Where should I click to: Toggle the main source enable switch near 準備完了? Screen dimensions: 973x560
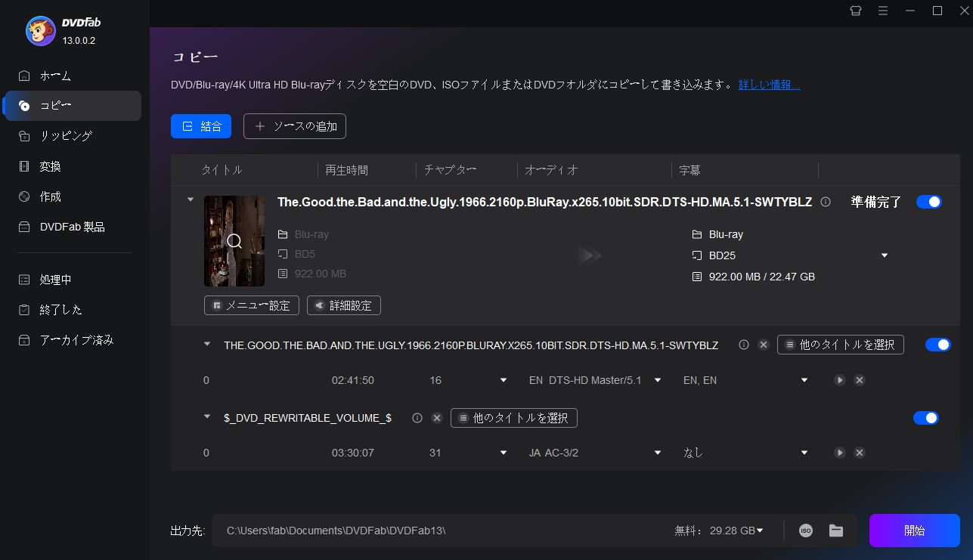click(929, 202)
